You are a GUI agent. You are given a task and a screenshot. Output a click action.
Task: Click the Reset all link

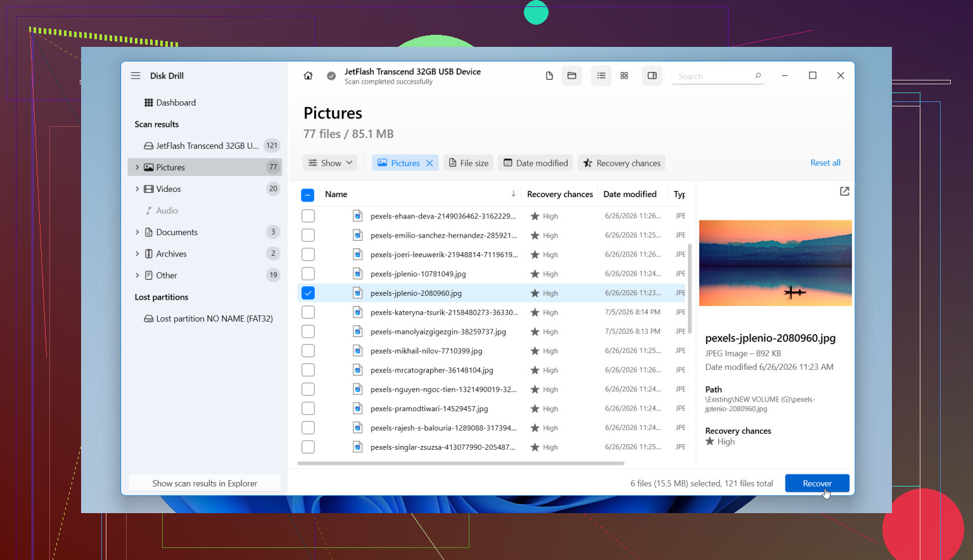[x=825, y=163]
